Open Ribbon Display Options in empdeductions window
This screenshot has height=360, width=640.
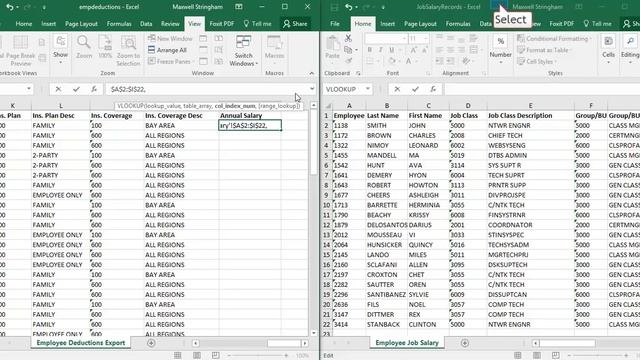coord(239,7)
